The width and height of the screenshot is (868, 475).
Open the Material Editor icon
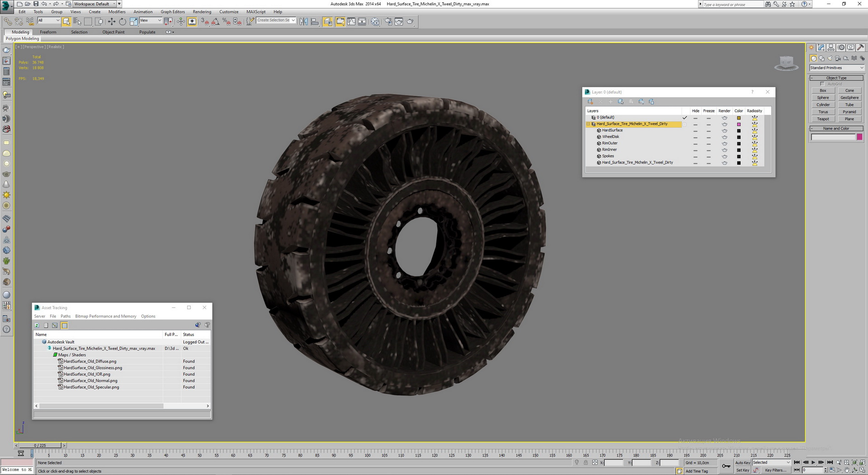375,21
